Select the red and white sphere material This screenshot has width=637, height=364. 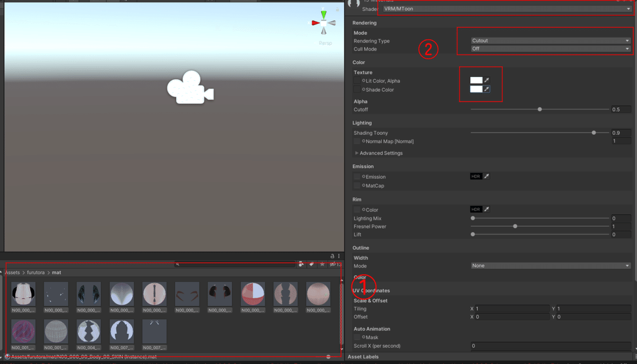[253, 294]
